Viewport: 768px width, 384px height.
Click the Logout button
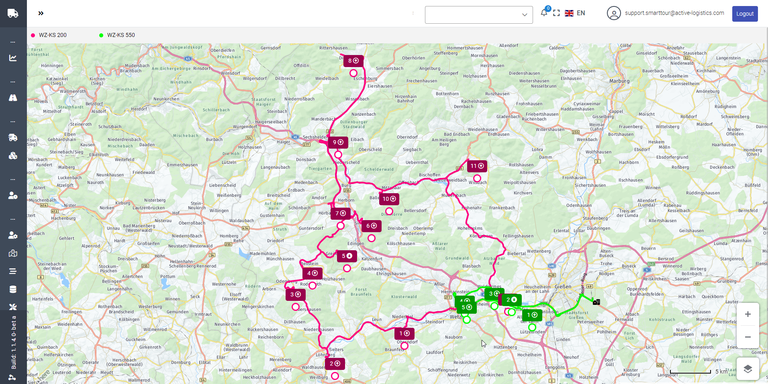744,14
